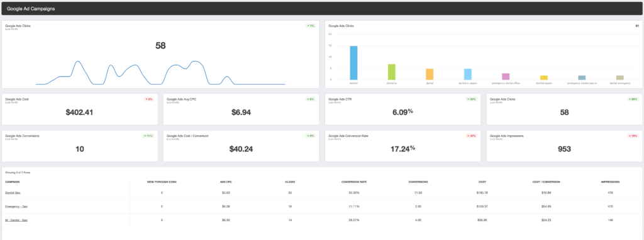This screenshot has width=644, height=240.
Task: Click the $185.78 cost cell
Action: (x=482, y=193)
